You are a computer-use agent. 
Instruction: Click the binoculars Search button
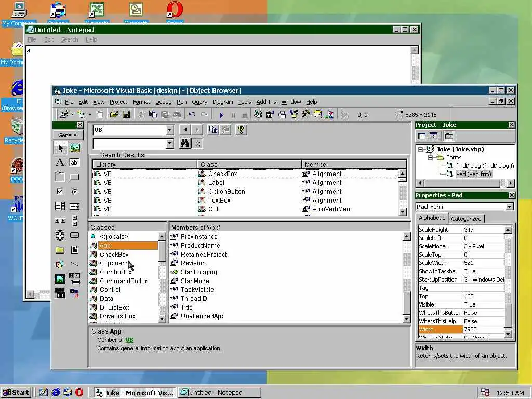coord(184,143)
